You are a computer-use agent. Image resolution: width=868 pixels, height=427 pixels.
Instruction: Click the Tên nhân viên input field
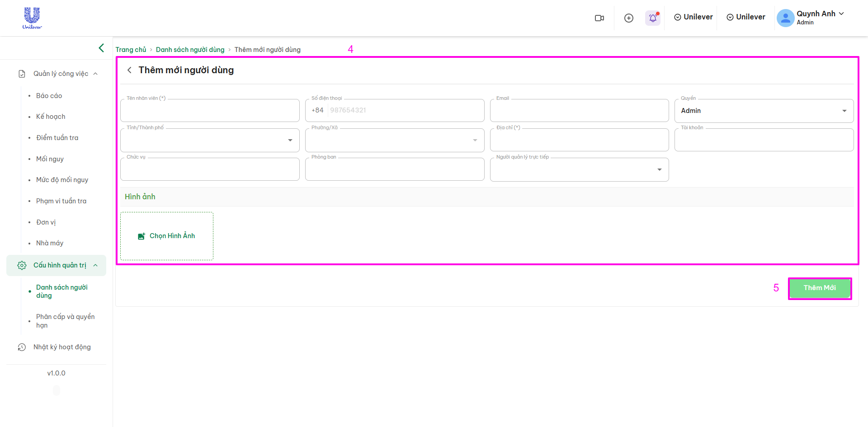click(x=210, y=111)
